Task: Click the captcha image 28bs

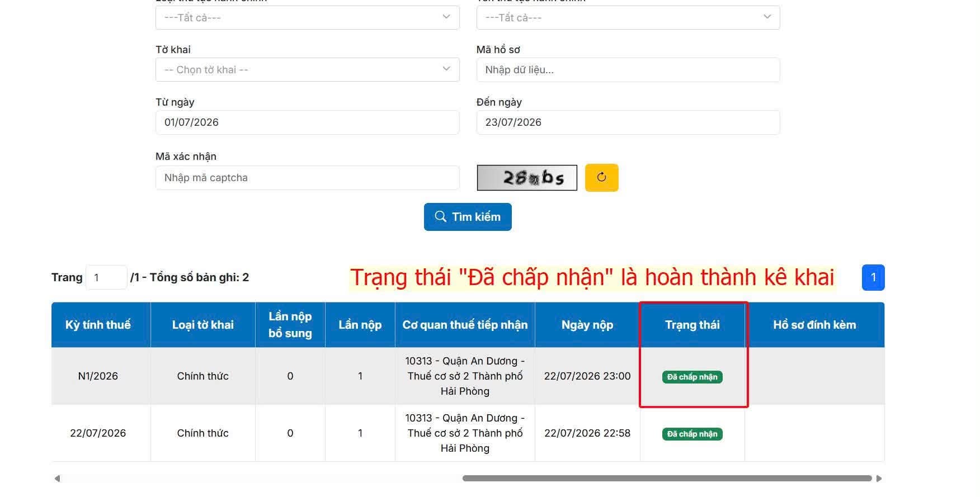Action: 526,178
